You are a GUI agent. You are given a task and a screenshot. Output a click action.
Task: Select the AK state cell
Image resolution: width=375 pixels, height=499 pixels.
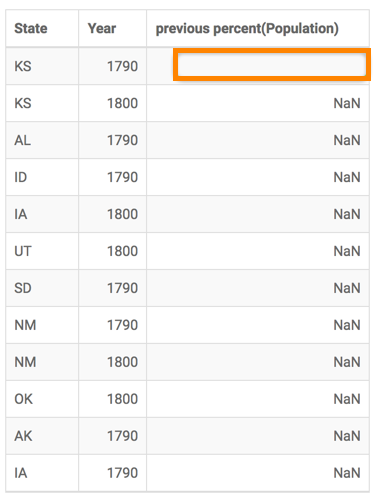23,436
